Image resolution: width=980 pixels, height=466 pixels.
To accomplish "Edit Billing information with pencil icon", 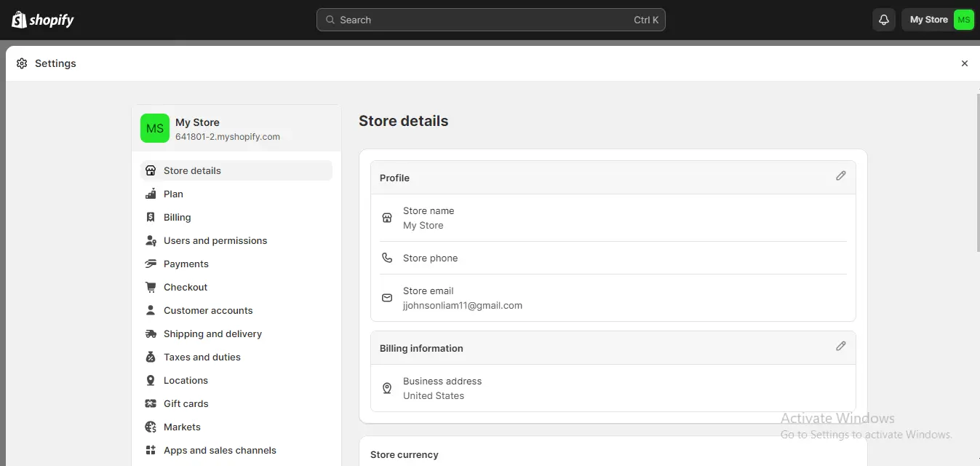I will (841, 346).
